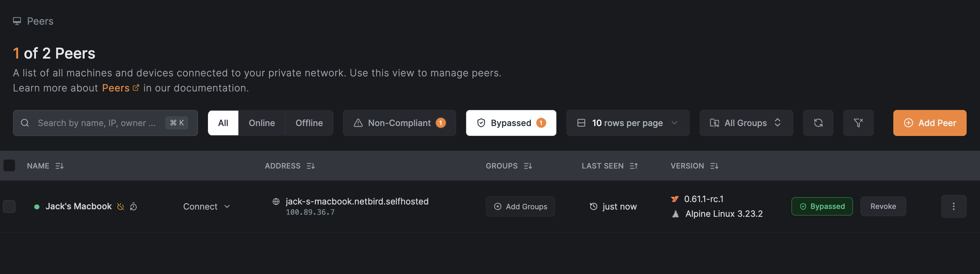Screen dimensions: 980x274
Task: Open the 10 rows per page dropdown
Action: pyautogui.click(x=627, y=123)
